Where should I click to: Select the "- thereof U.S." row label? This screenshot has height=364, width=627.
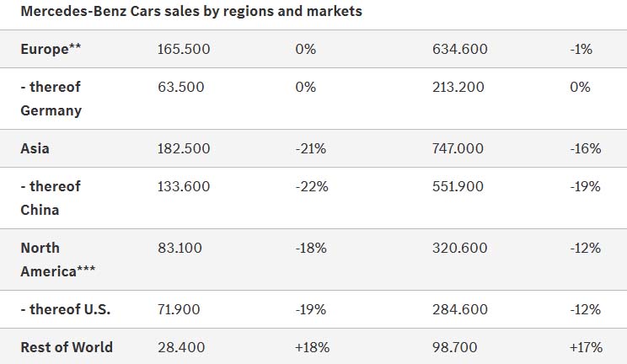(x=66, y=309)
